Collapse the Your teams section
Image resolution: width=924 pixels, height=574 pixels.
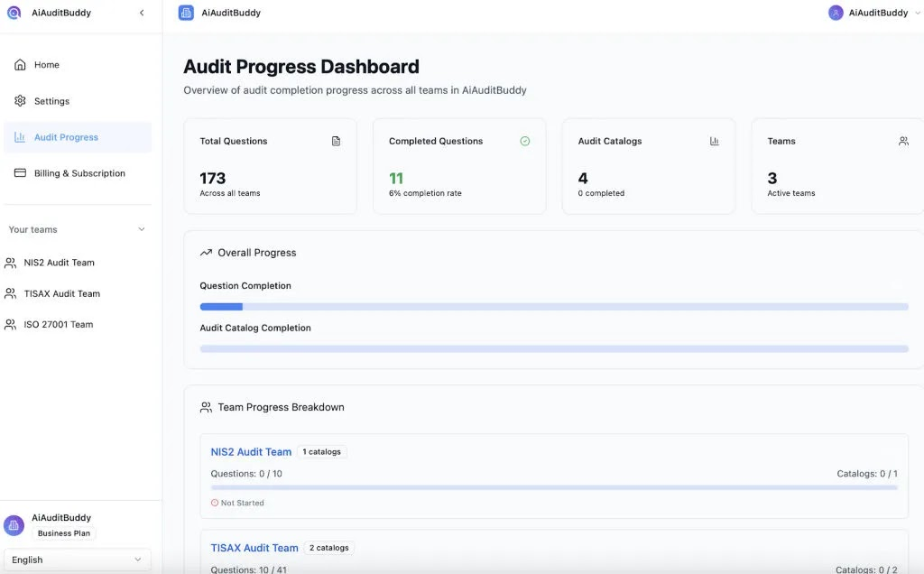pyautogui.click(x=142, y=229)
